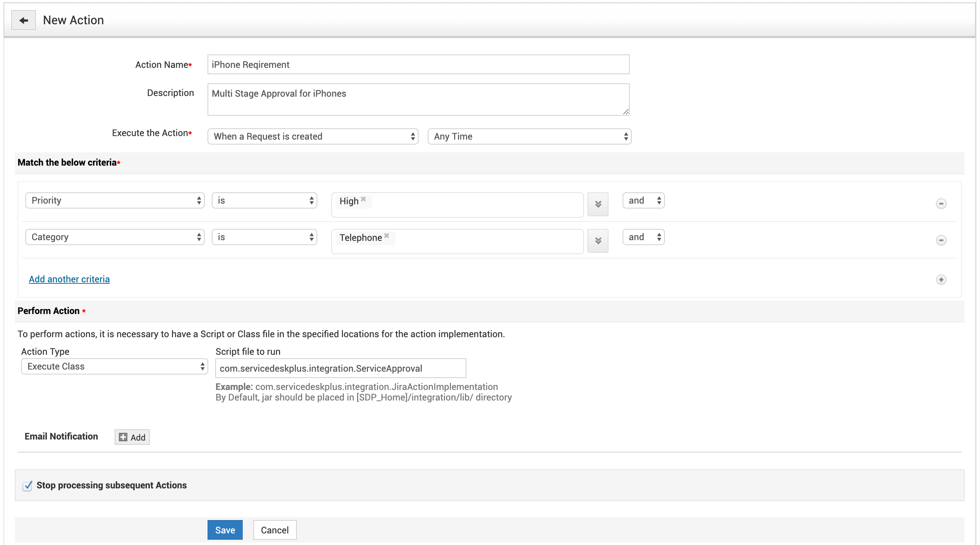Screen dimensions: 980x545
Task: Click the plus circle add-criteria icon
Action: (x=941, y=280)
